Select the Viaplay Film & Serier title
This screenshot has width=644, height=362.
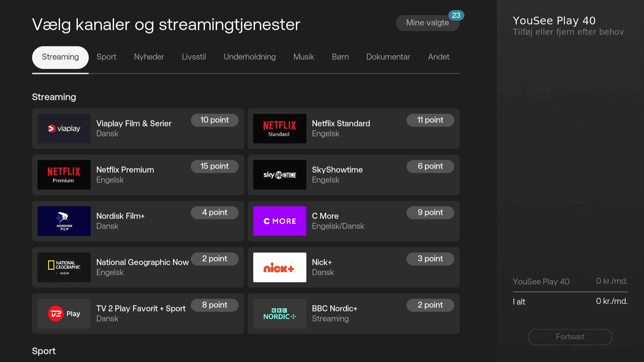point(134,124)
